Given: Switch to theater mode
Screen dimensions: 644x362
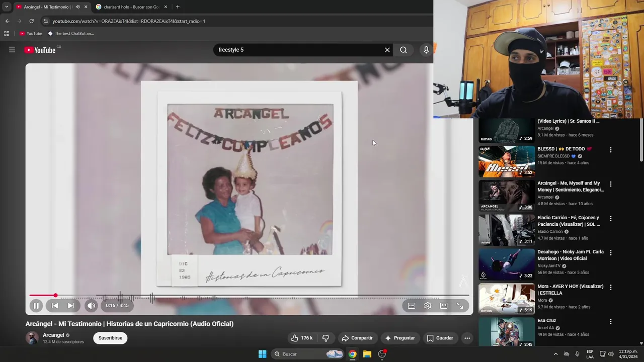Looking at the screenshot, I should pyautogui.click(x=444, y=306).
